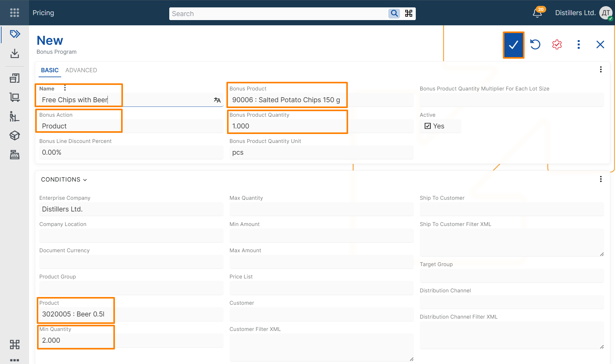Viewport: 615px width, 364px height.
Task: Open the shopping cart sidebar icon
Action: coord(15,98)
